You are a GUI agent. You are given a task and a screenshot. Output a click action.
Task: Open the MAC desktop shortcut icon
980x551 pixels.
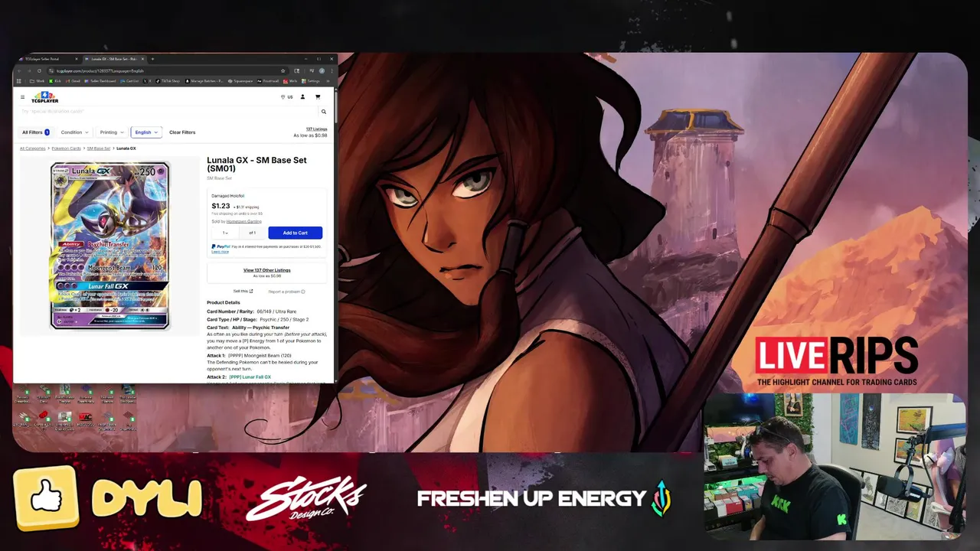(85, 419)
